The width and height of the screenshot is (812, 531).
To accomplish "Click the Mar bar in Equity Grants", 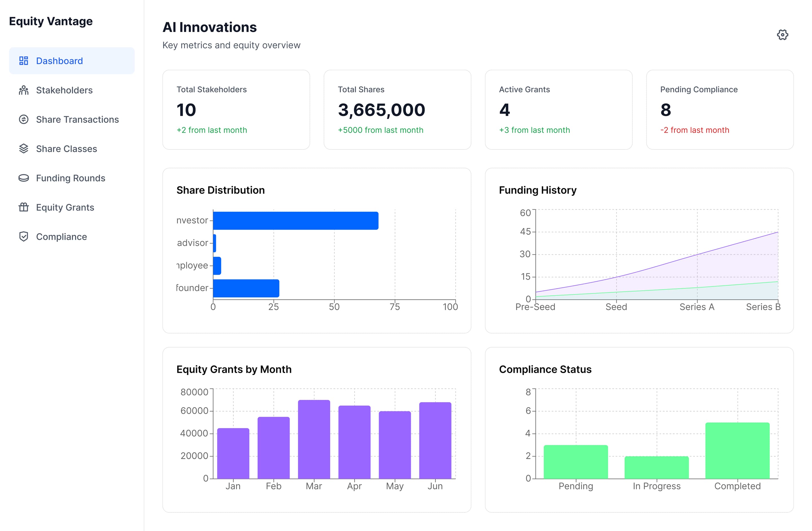I will [x=314, y=439].
